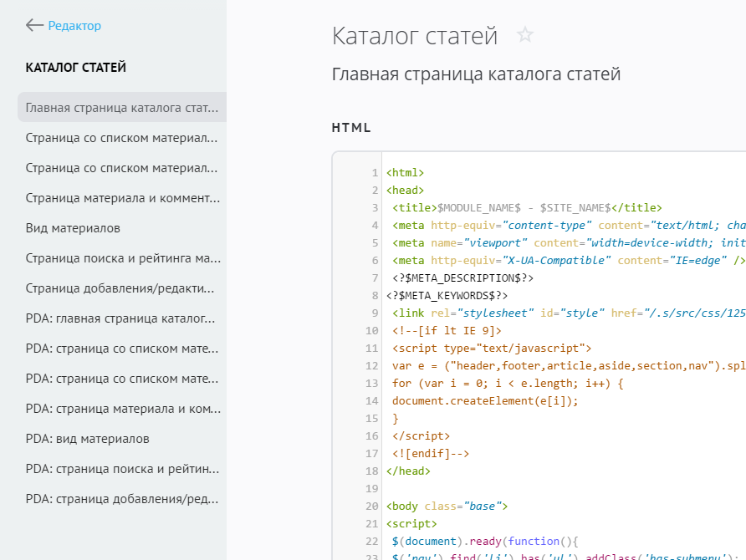This screenshot has width=746, height=560.
Task: Place cursor in the title tag code line
Action: pyautogui.click(x=527, y=208)
